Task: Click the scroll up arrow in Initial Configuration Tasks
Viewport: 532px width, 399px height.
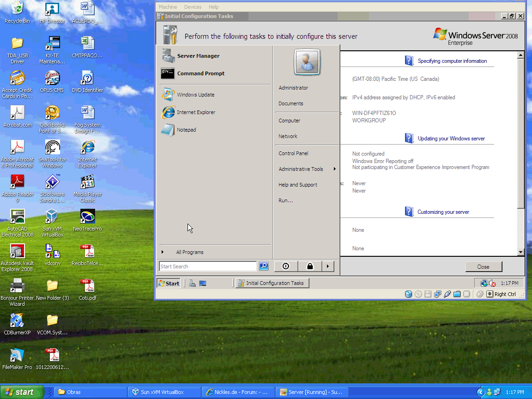Action: point(521,55)
